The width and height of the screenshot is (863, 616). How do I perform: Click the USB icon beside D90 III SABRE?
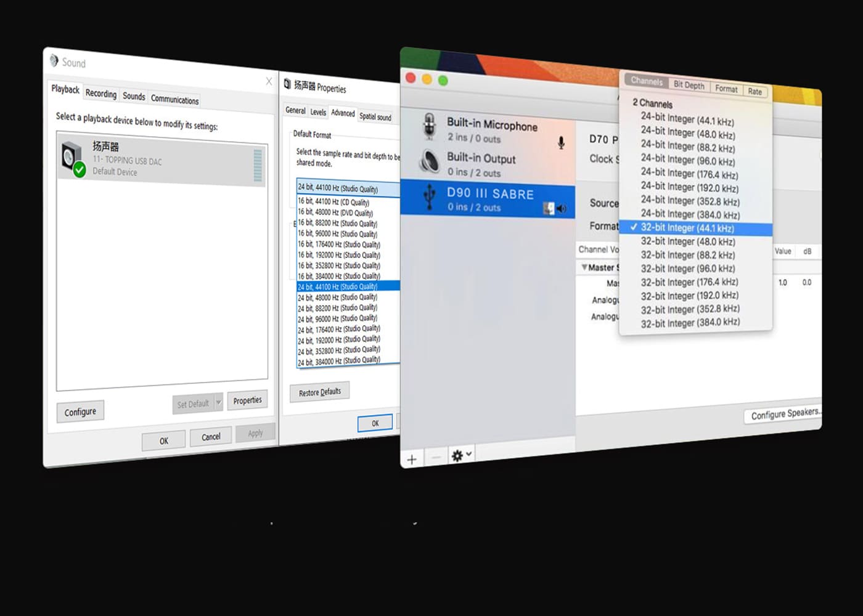(429, 198)
